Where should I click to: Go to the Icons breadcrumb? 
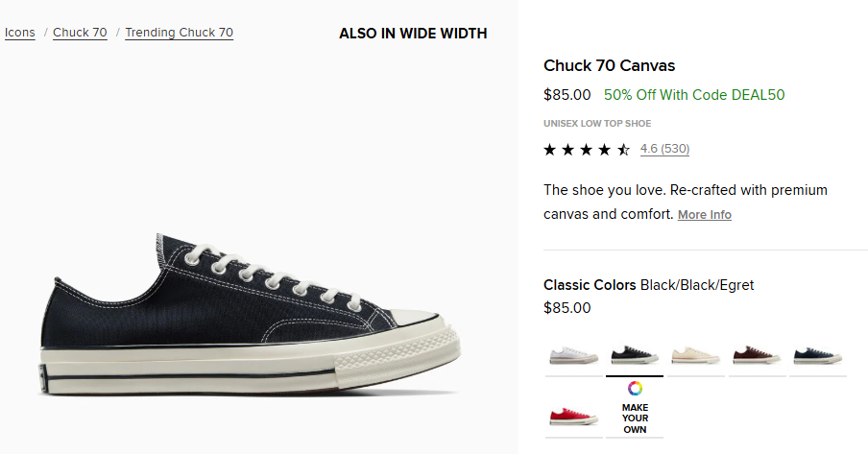(20, 33)
